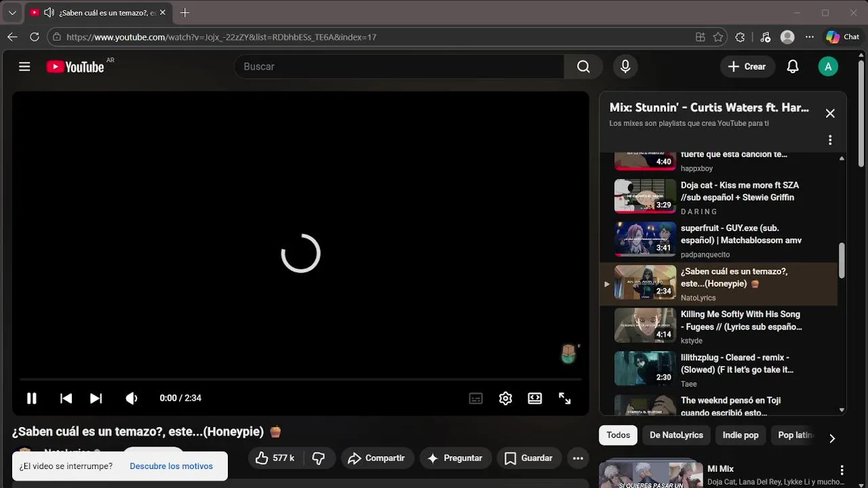This screenshot has width=868, height=488.
Task: Skip to the next video
Action: (96, 399)
